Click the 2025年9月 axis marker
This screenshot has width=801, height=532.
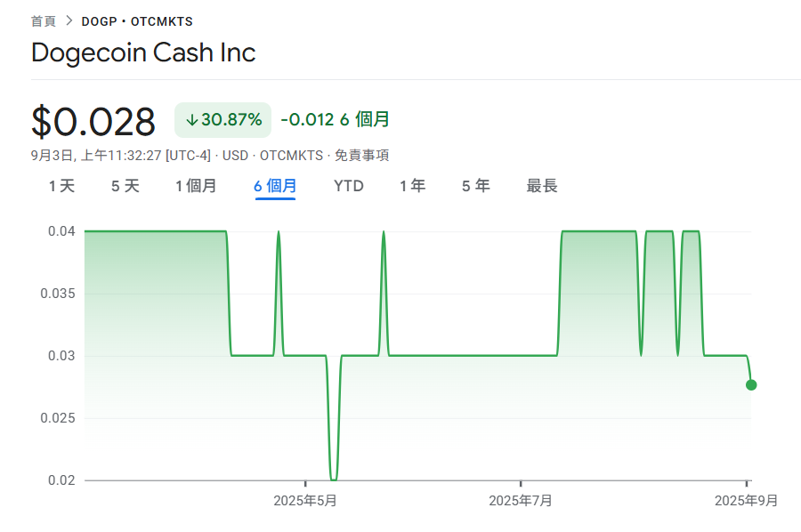(746, 501)
